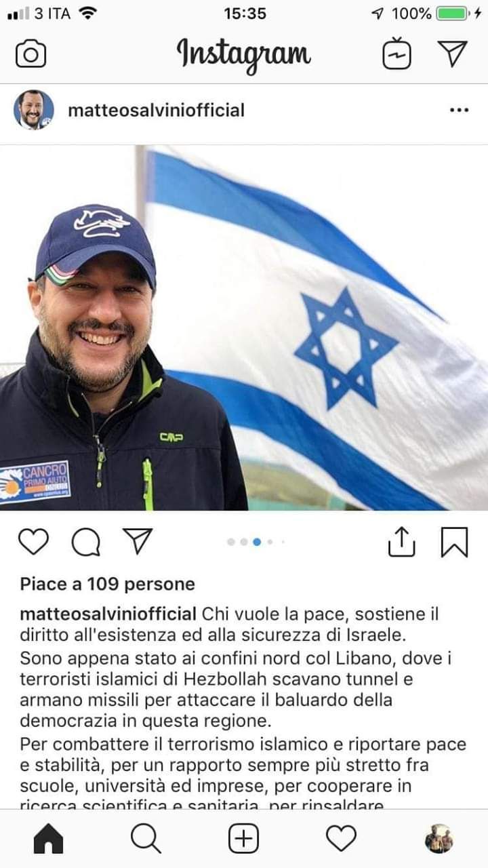Image resolution: width=488 pixels, height=868 pixels.
Task: Open comments with speech bubble icon
Action: pos(86,542)
